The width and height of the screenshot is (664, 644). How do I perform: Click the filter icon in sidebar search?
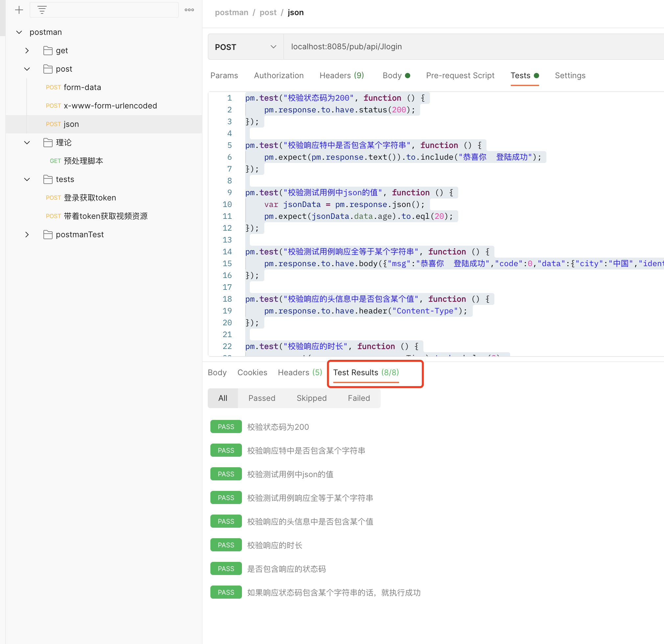[42, 10]
